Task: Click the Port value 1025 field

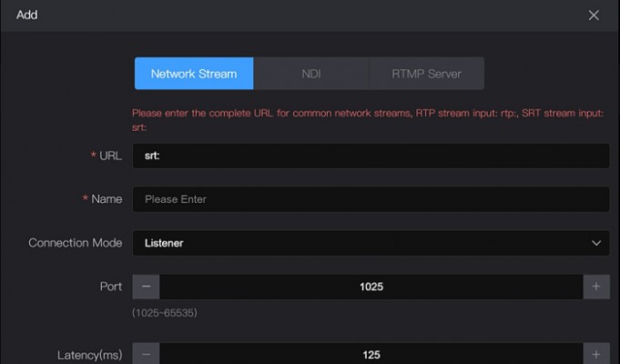Action: pos(371,287)
